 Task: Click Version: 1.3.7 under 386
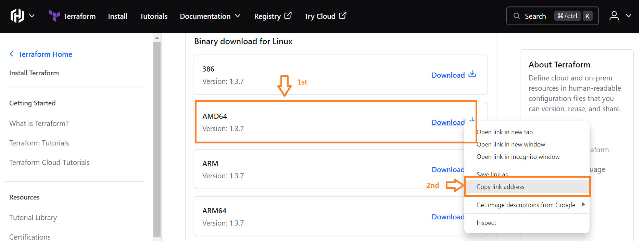223,81
